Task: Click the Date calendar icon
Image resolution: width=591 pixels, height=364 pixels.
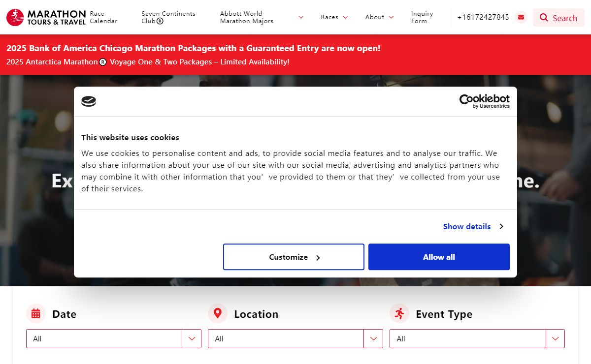Action: pyautogui.click(x=35, y=313)
